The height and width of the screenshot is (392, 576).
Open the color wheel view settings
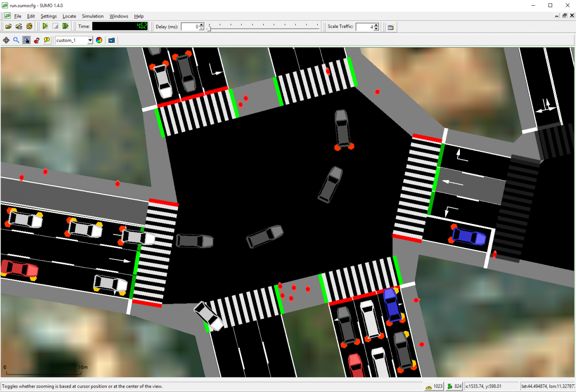coord(99,40)
